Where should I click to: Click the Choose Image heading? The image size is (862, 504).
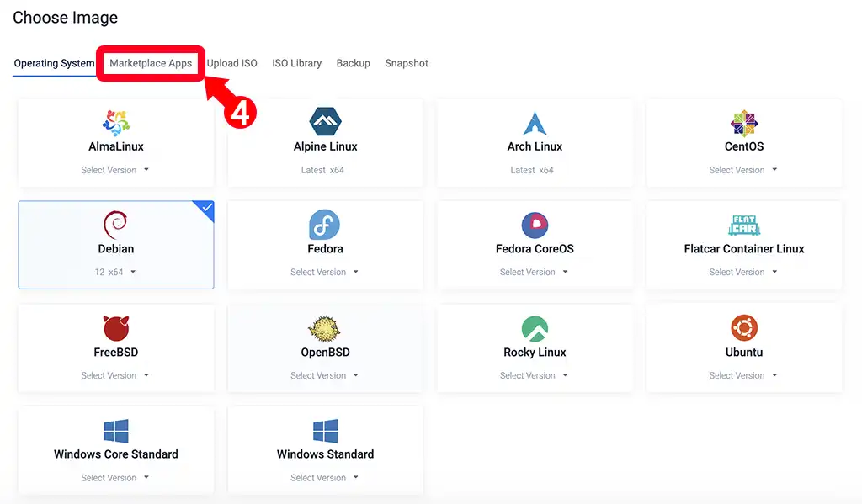[x=65, y=18]
